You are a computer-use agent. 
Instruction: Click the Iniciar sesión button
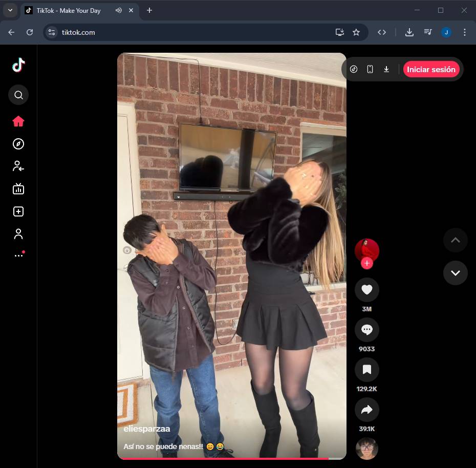[431, 70]
